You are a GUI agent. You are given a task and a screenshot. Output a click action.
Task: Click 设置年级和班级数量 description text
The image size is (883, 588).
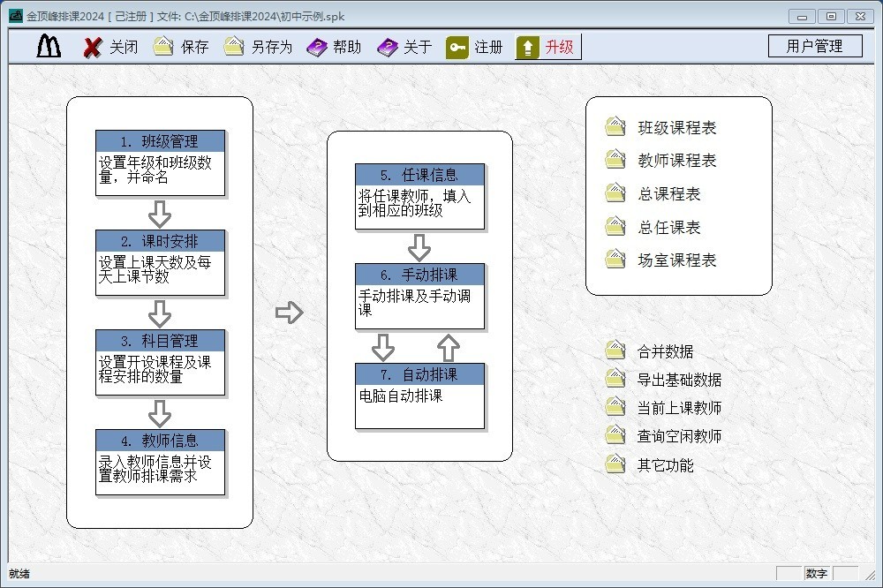[x=155, y=170]
